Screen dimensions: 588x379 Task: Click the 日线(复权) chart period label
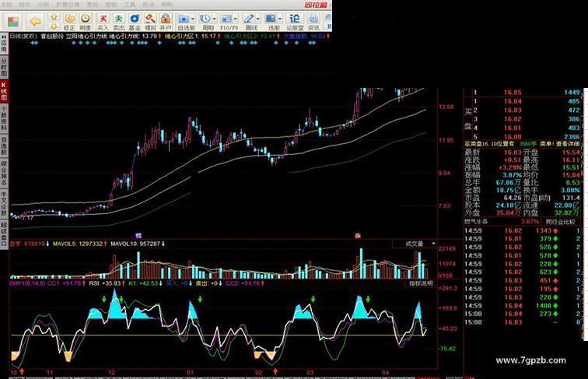pos(23,36)
